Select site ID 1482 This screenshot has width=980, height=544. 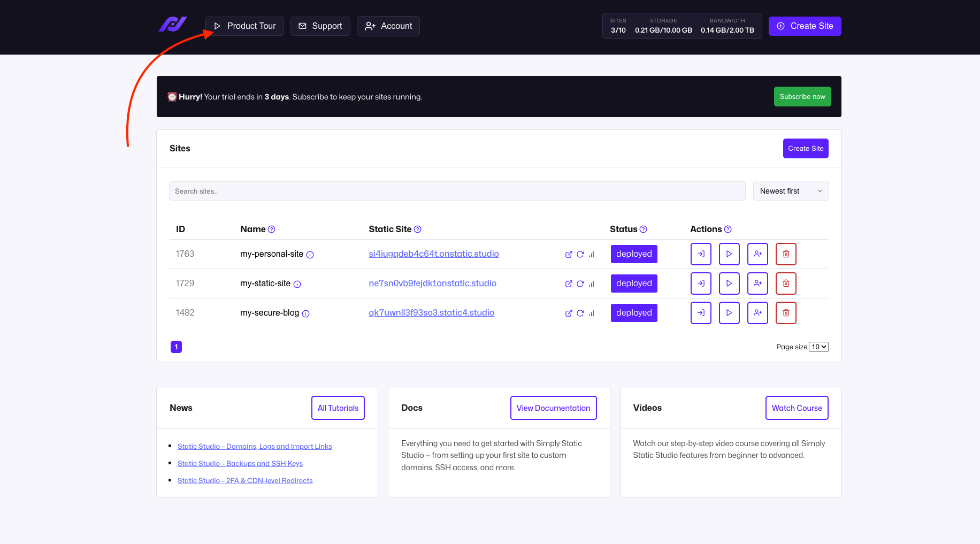pos(185,313)
